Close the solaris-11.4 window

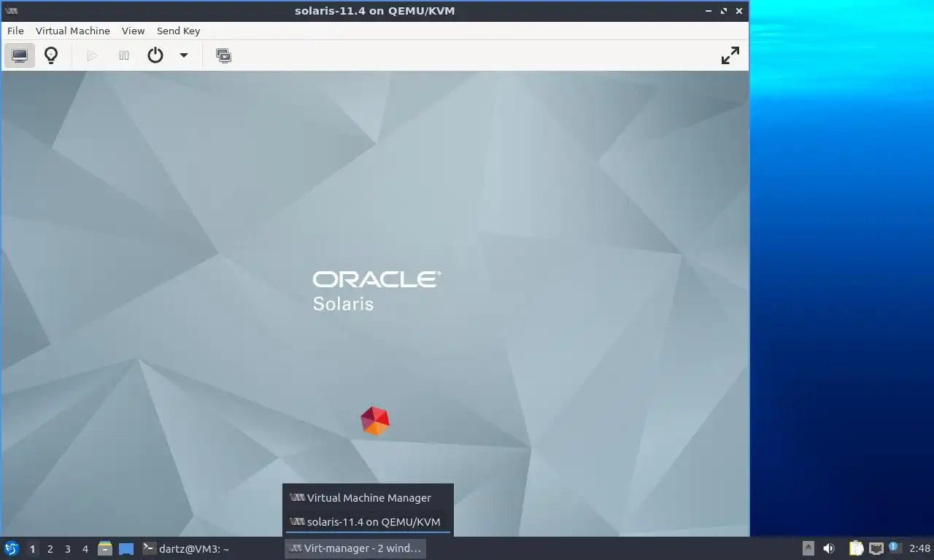click(x=739, y=11)
